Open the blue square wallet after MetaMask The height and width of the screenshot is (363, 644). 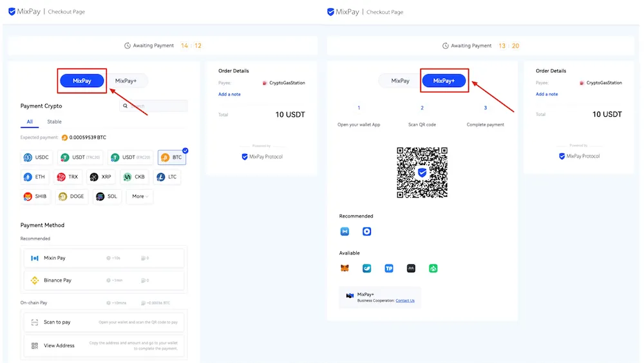coord(367,268)
